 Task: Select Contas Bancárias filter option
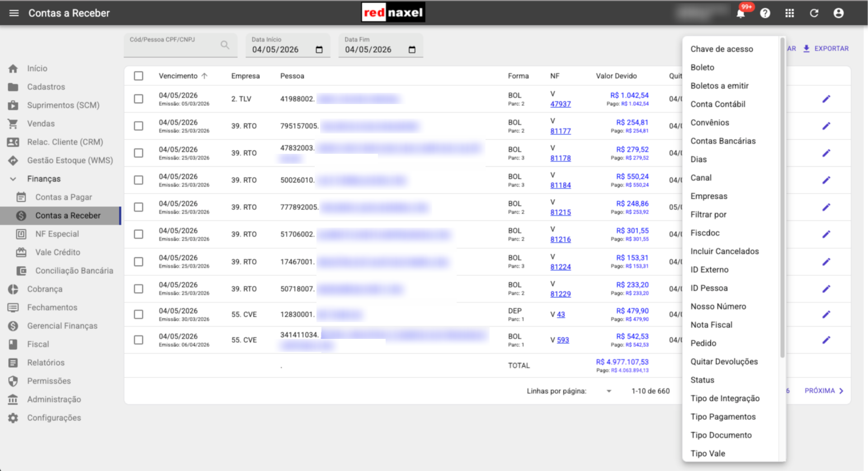coord(723,141)
